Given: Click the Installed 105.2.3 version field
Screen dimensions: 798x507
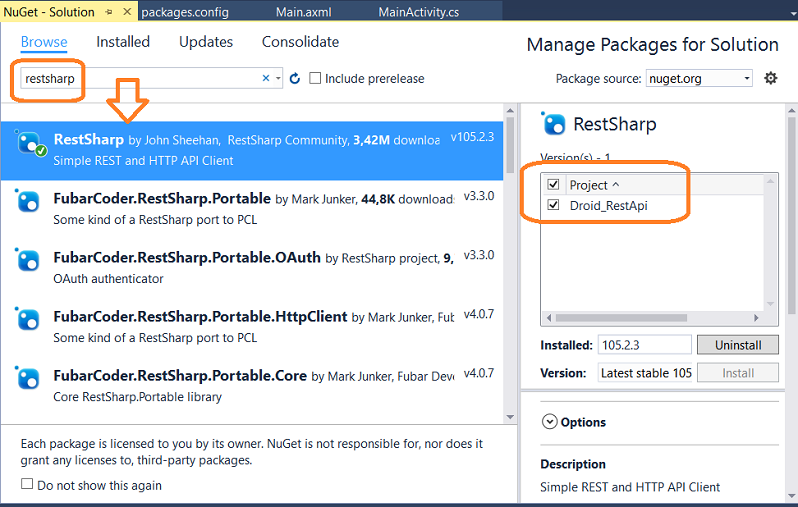Looking at the screenshot, I should pos(644,345).
